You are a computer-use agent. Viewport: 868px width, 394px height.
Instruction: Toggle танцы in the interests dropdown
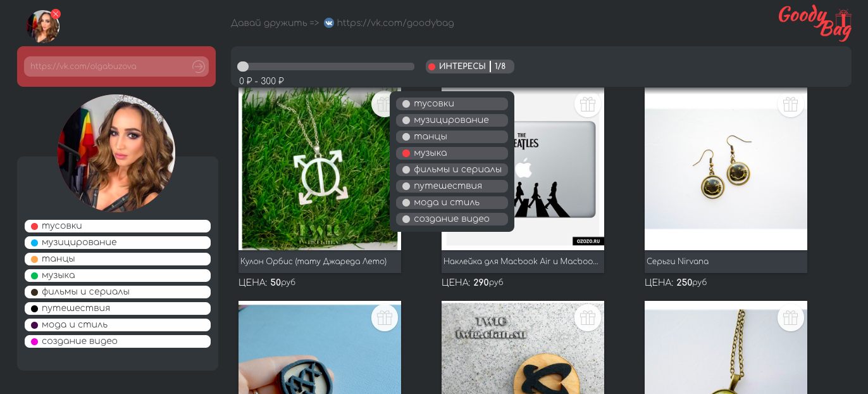pyautogui.click(x=452, y=137)
